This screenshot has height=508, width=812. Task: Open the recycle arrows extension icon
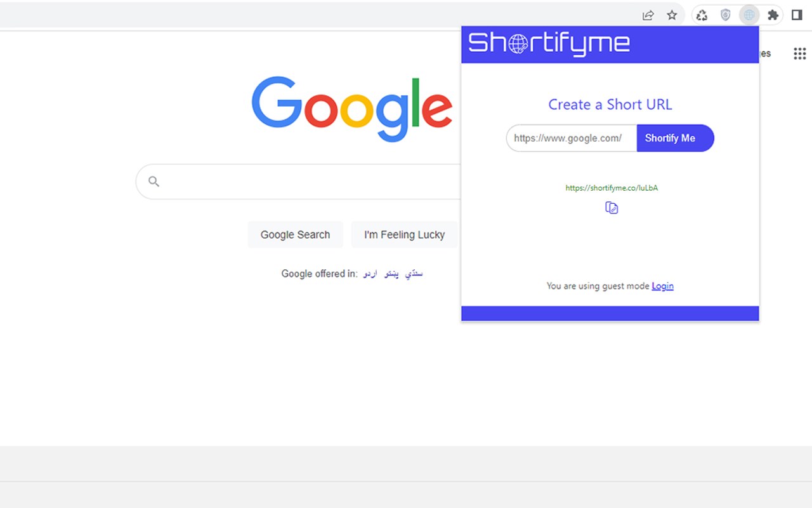[702, 15]
